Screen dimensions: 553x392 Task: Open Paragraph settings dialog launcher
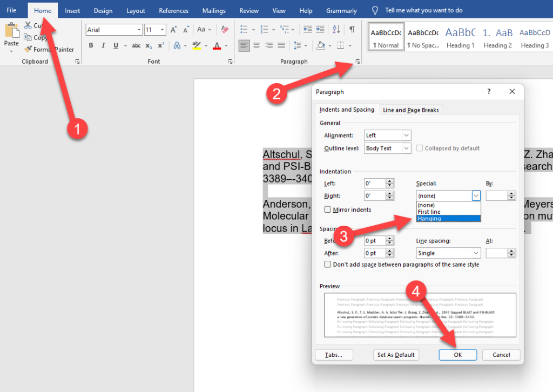coord(358,62)
